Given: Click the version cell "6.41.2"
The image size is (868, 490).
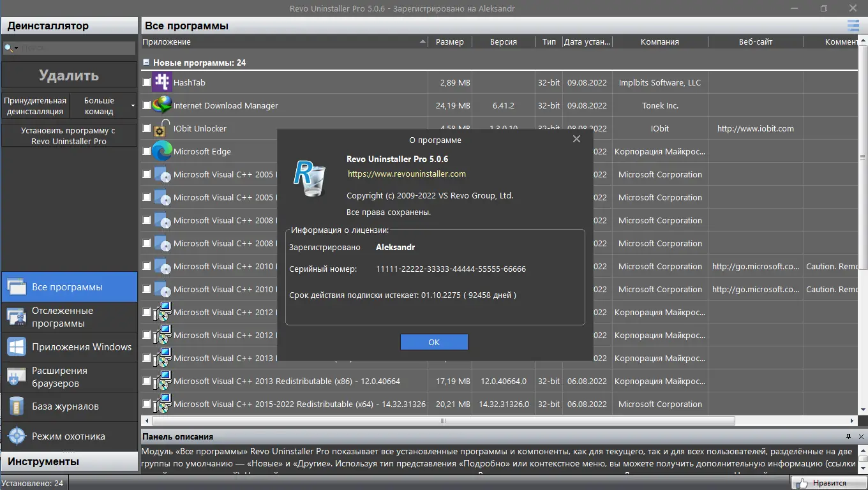Looking at the screenshot, I should pyautogui.click(x=504, y=105).
